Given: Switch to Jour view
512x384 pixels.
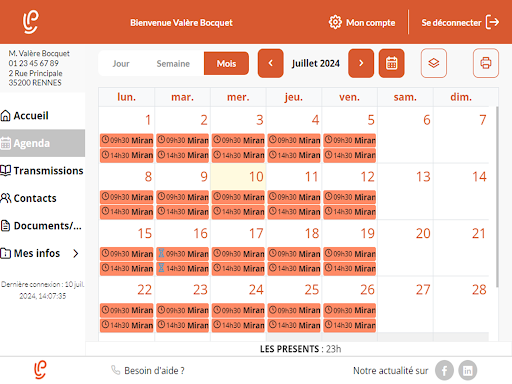Looking at the screenshot, I should pos(121,64).
